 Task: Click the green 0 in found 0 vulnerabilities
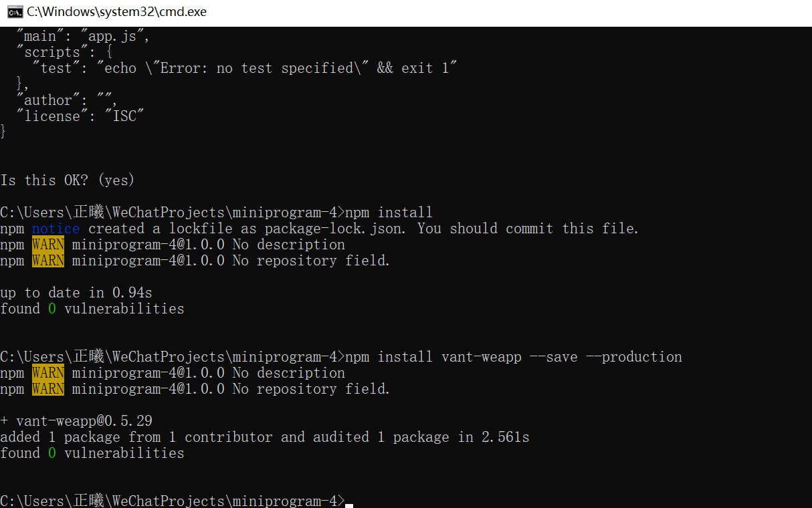pos(52,308)
